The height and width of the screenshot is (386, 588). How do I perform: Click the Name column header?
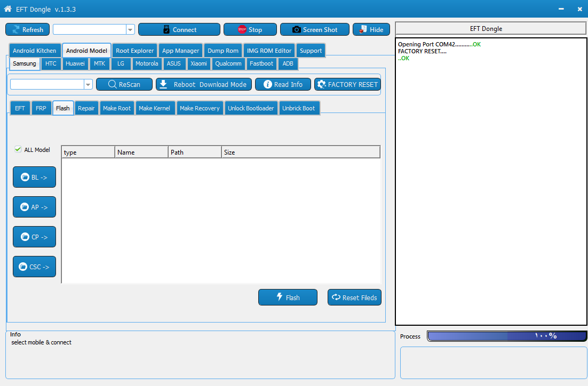pyautogui.click(x=142, y=152)
